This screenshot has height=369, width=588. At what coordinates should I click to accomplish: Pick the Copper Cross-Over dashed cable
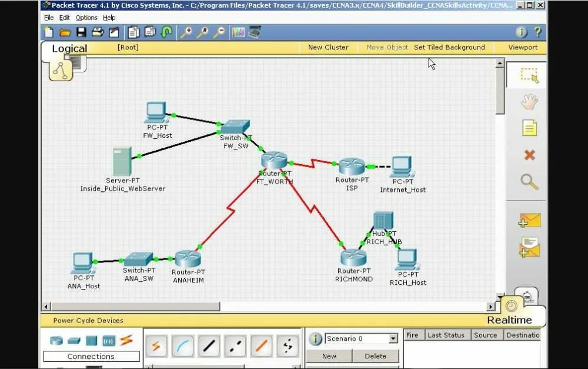coord(235,345)
